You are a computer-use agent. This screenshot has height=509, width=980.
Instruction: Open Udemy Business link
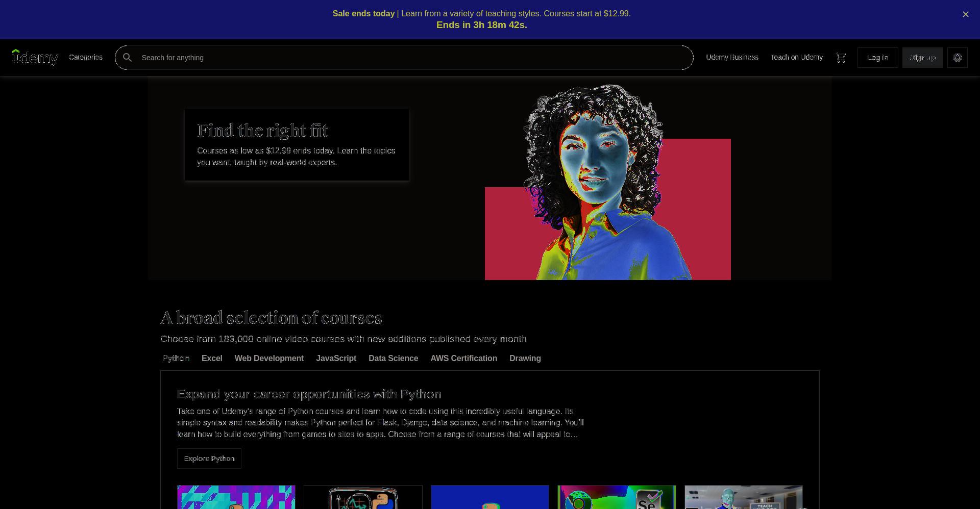point(732,57)
